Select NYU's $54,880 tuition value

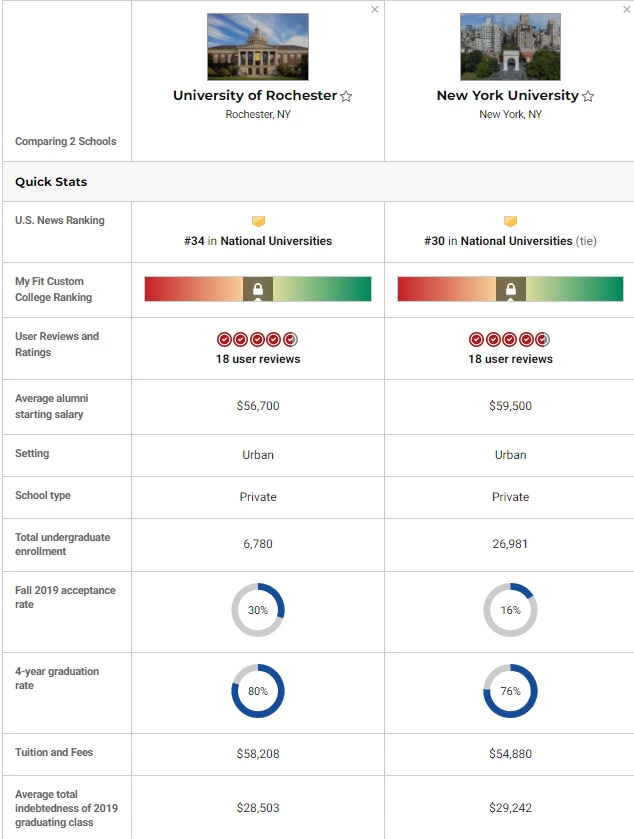(510, 754)
